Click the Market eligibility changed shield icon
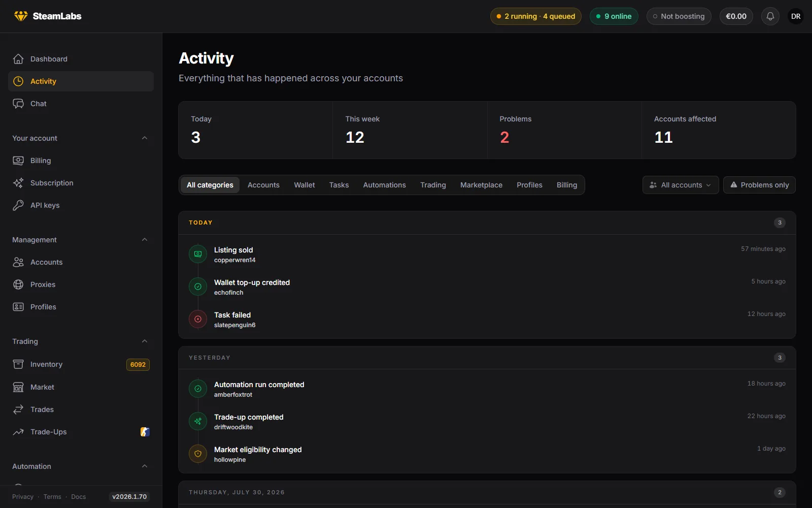812x508 pixels. [198, 454]
